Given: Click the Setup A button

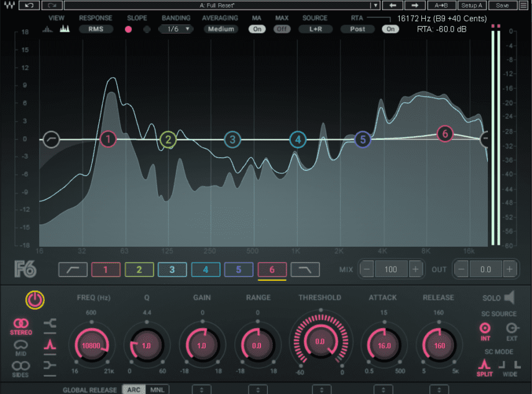Looking at the screenshot, I should pos(472,5).
